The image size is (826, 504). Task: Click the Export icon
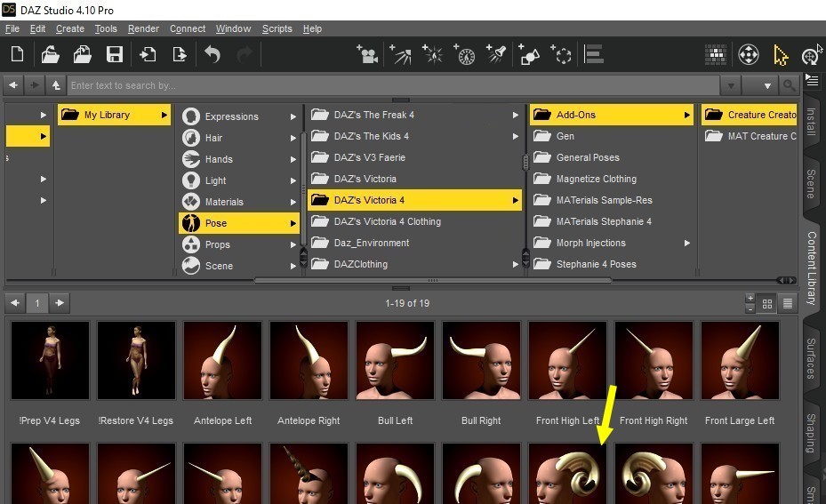180,54
